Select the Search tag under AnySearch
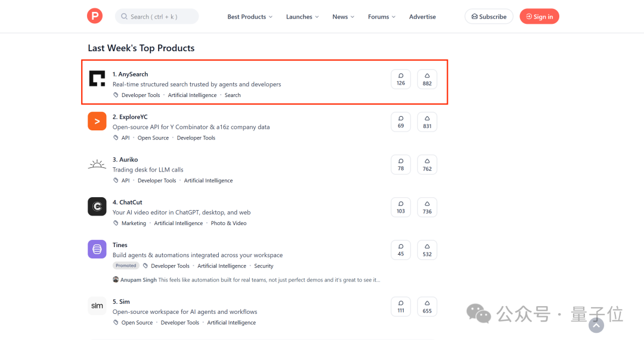 (x=233, y=95)
